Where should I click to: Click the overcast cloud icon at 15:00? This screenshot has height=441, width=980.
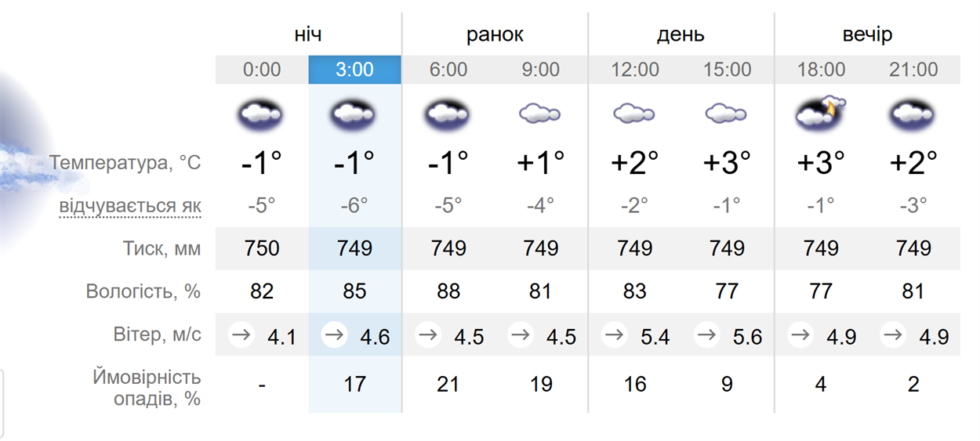(727, 114)
